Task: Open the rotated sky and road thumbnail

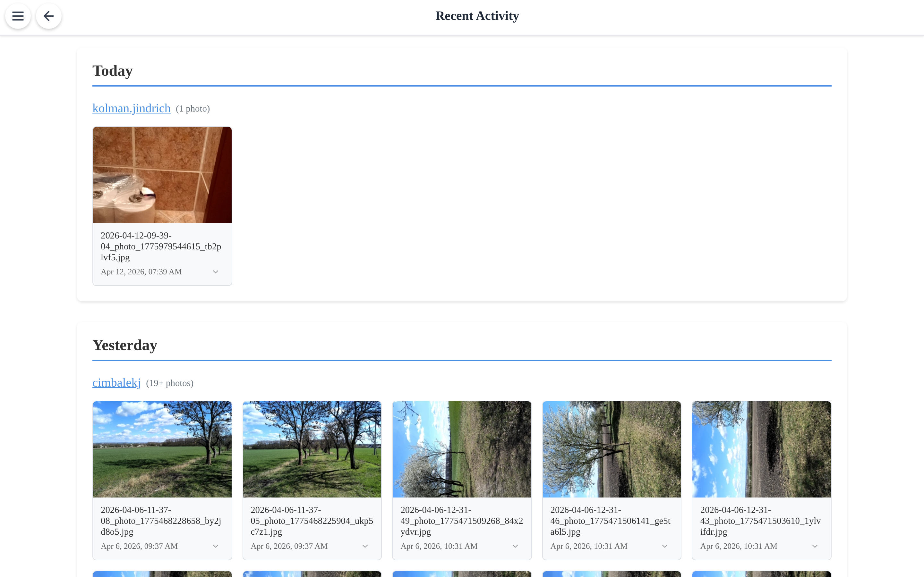Action: coord(762,449)
